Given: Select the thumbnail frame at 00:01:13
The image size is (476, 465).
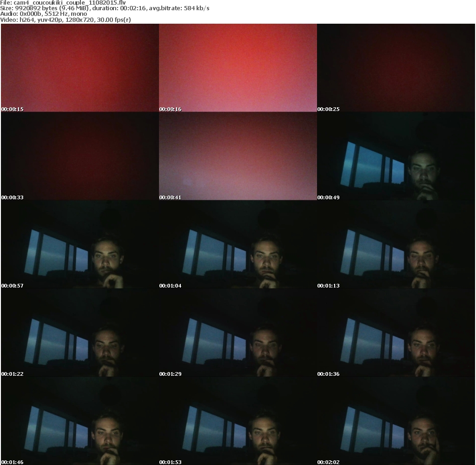Looking at the screenshot, I should pos(396,244).
